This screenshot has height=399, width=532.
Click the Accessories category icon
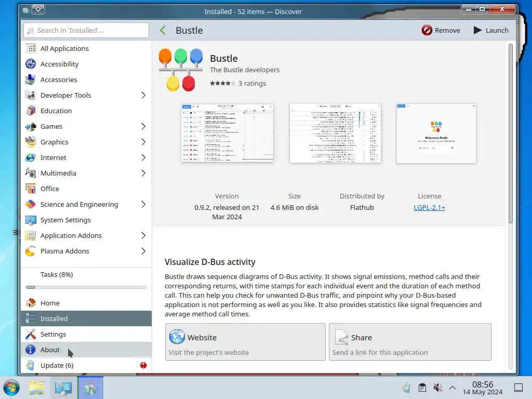click(x=31, y=79)
